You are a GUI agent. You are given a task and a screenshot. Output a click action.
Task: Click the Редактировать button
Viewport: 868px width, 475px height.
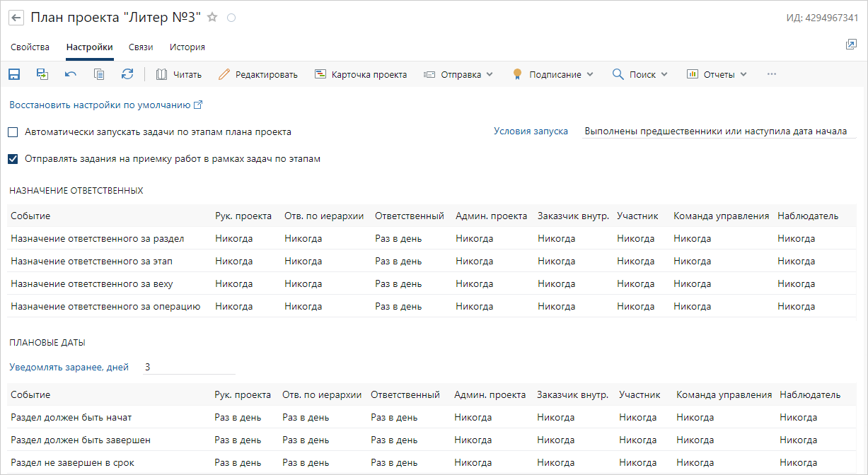[258, 74]
